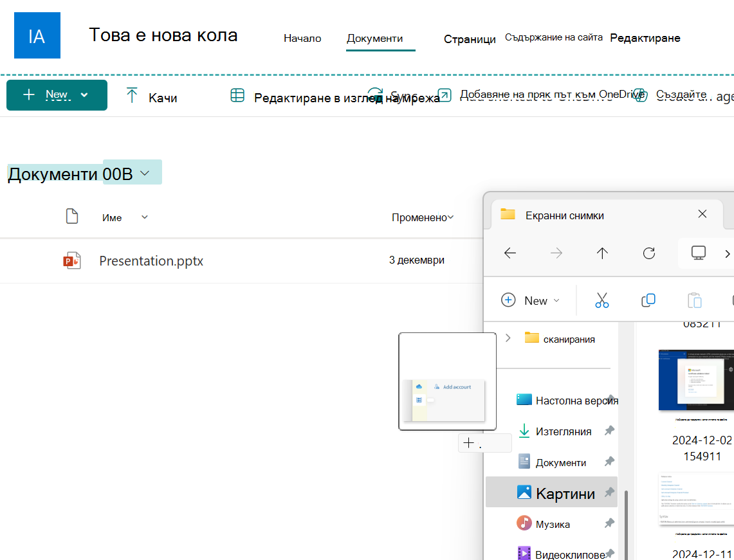Unpin Картини using its pin icon
This screenshot has height=560, width=734.
point(609,492)
